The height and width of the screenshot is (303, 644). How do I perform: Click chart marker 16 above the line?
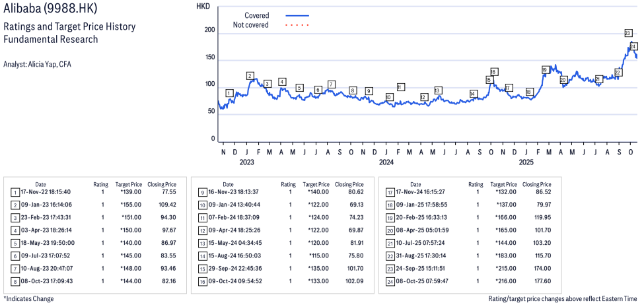coord(493,72)
